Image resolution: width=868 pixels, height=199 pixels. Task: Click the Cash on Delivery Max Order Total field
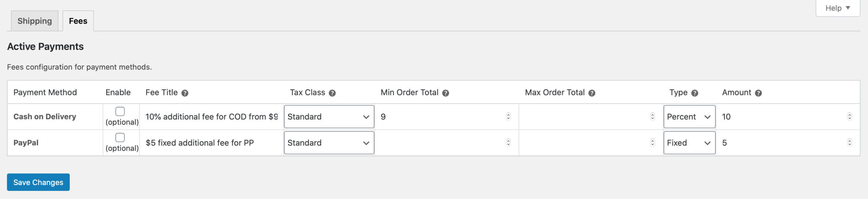(x=590, y=116)
